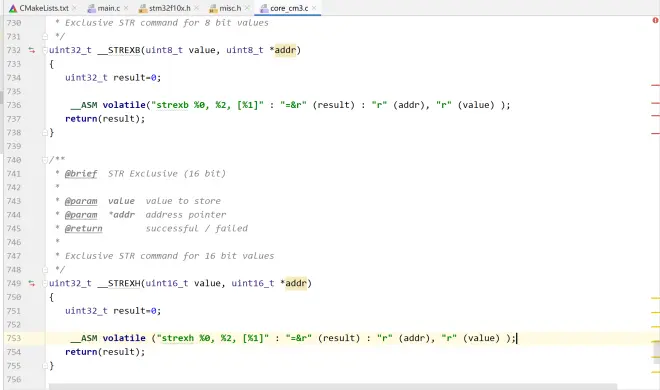The image size is (660, 390).
Task: Click the header file icon on misc.h tab
Action: 213,8
